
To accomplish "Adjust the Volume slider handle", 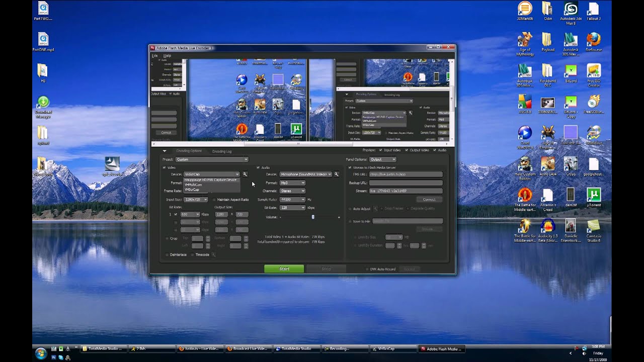I will [x=313, y=217].
